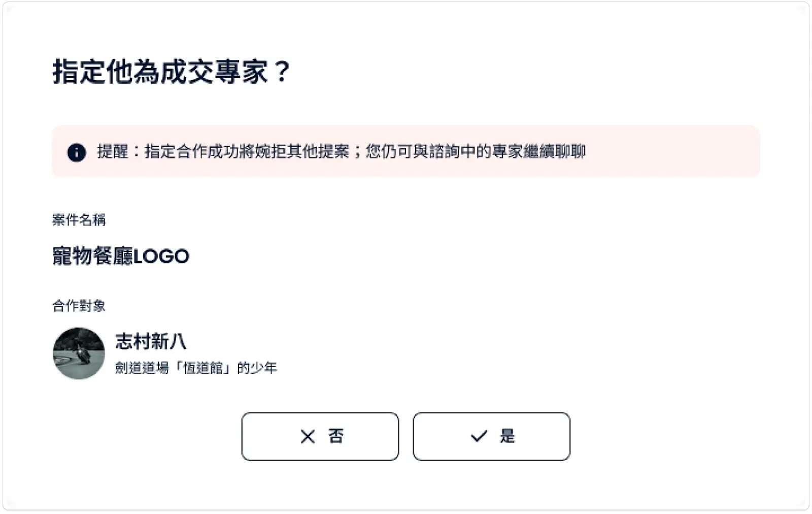The image size is (812, 514).
Task: Click 您仍可與諮詢中的專家繼續聊聊 reminder text
Action: pos(476,151)
